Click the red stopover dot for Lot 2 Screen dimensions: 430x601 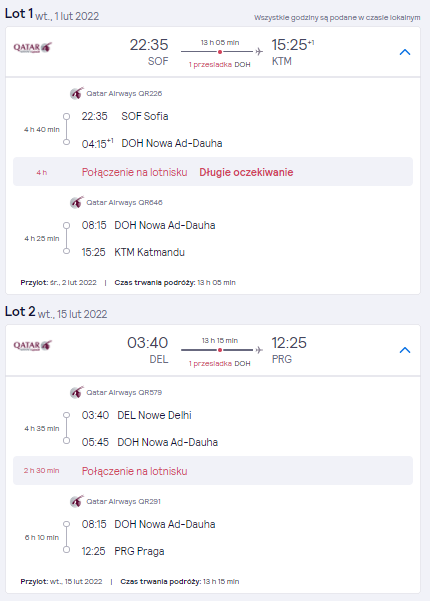tap(220, 350)
